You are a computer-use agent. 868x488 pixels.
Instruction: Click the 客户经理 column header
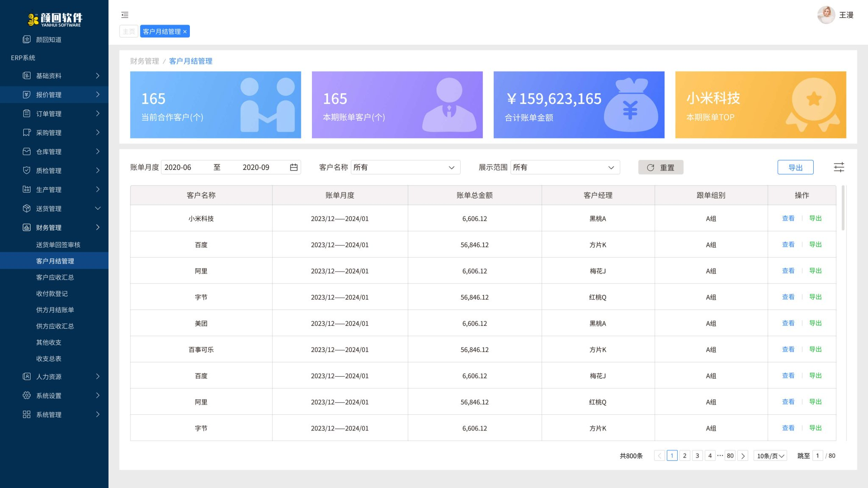(x=598, y=195)
